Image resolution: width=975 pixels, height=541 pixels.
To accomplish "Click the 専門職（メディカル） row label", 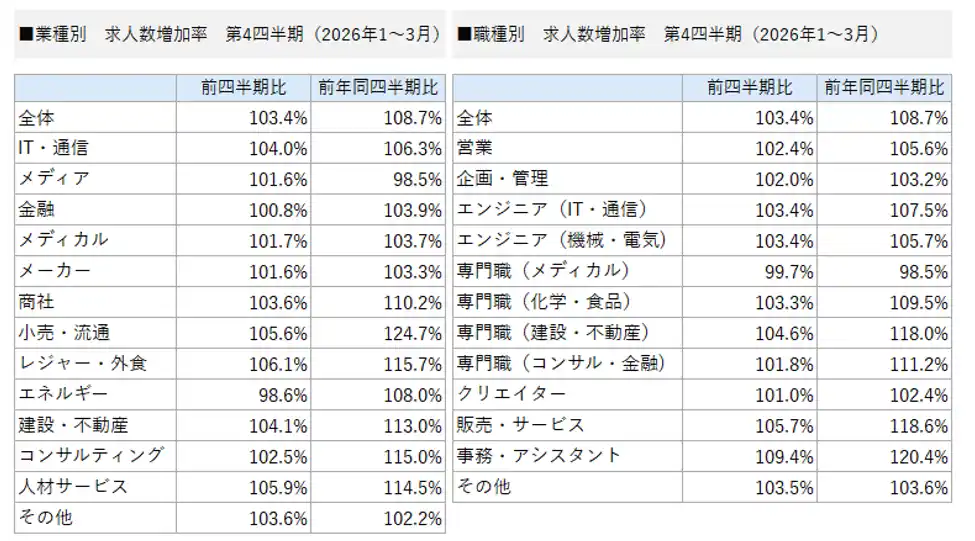I will tap(543, 271).
